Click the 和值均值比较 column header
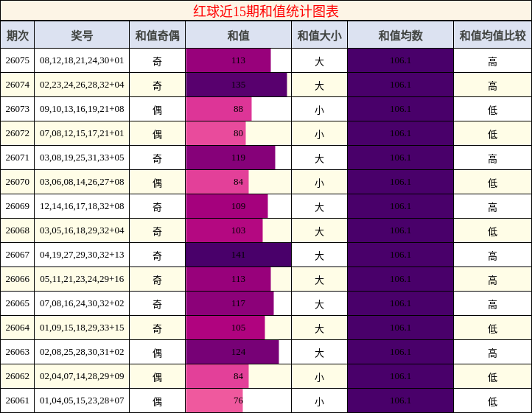The width and height of the screenshot is (532, 413). (493, 35)
